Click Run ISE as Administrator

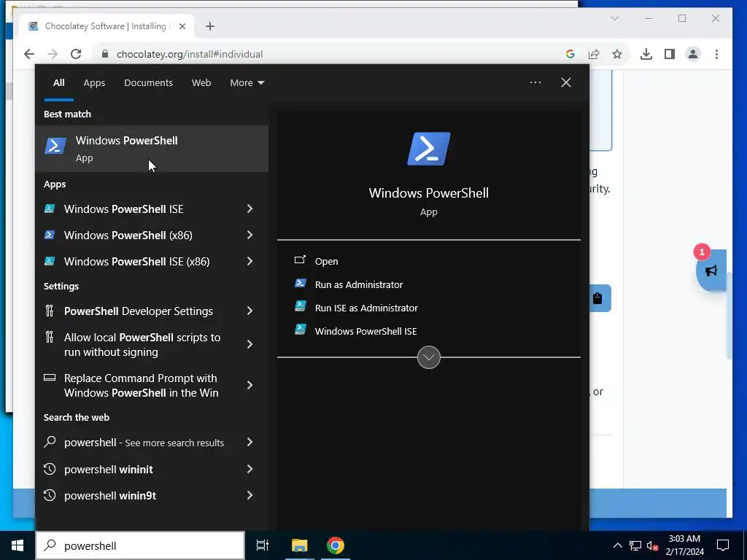click(x=366, y=308)
